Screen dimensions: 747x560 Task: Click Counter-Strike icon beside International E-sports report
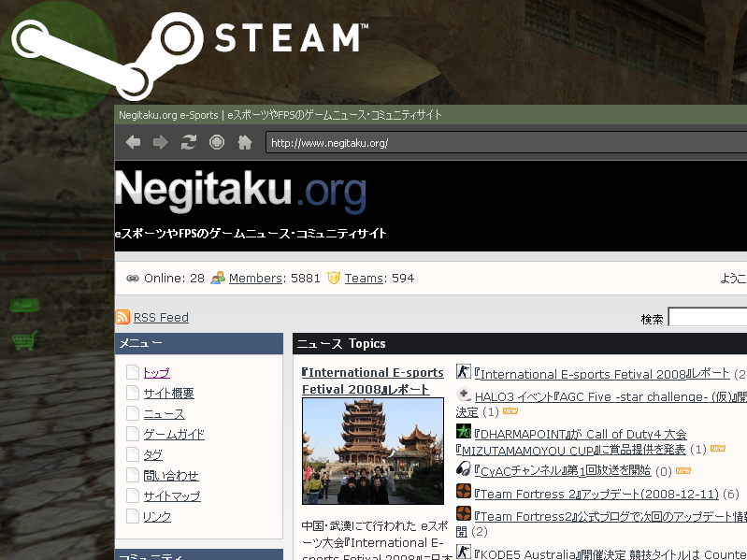[x=463, y=371]
